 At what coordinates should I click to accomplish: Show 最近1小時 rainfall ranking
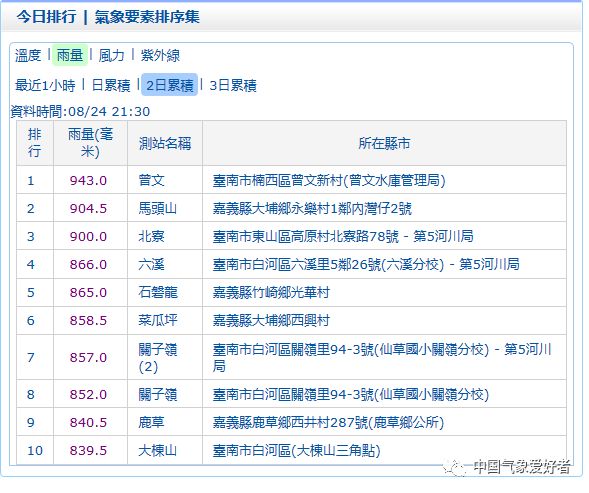coord(45,85)
